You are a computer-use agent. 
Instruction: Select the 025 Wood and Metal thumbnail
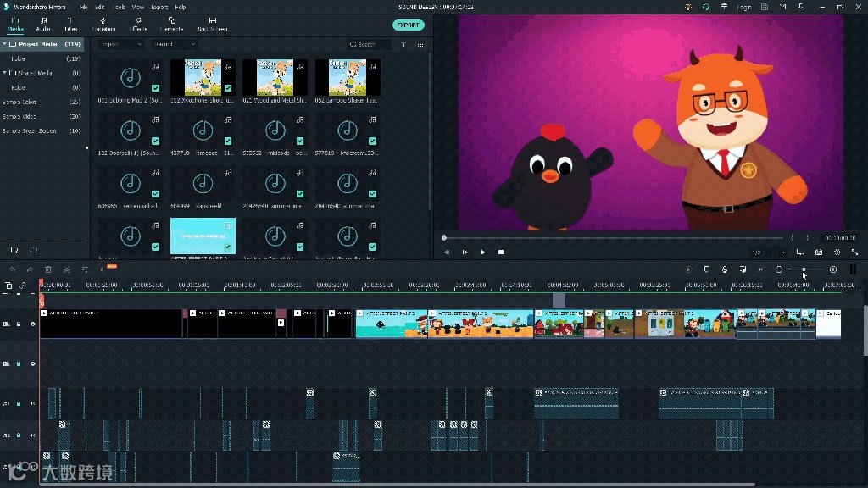click(275, 77)
